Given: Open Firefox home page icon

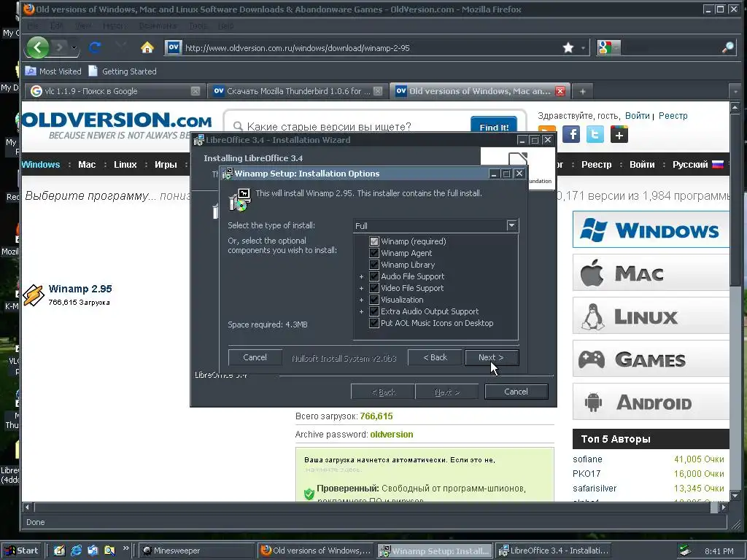Looking at the screenshot, I should tap(147, 47).
